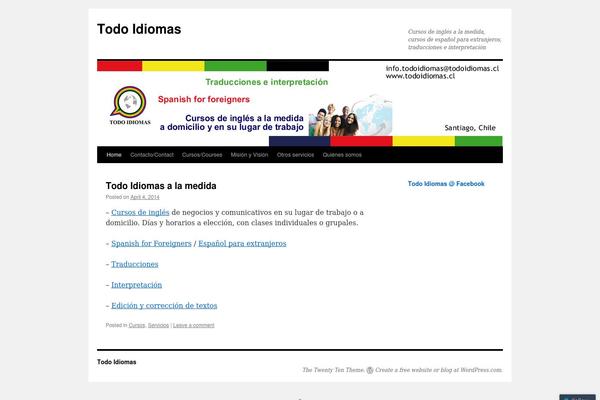Click the Todo Idiomas footer link
The width and height of the screenshot is (600, 400).
point(117,362)
